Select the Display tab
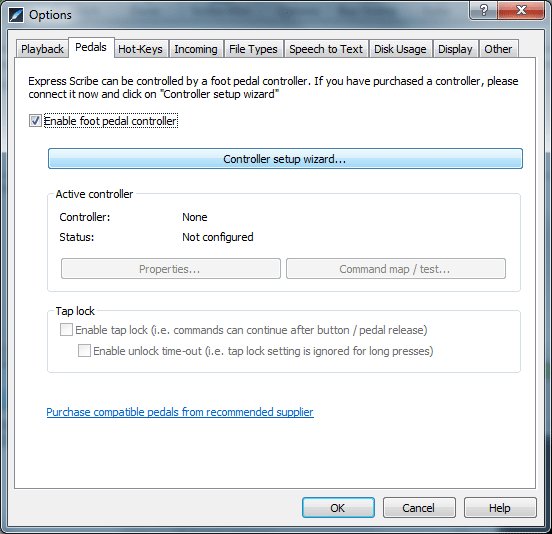The width and height of the screenshot is (552, 534). pos(455,49)
